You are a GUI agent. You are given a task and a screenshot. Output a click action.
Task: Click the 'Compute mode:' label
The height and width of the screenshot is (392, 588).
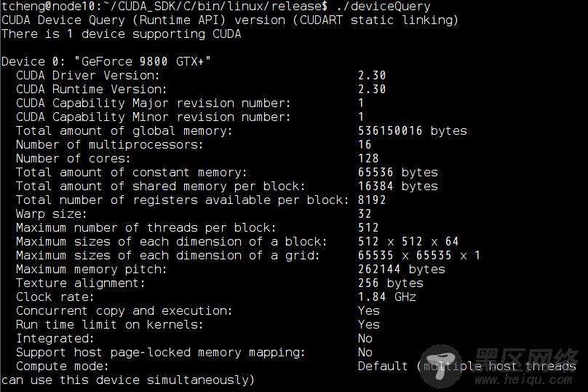pos(63,366)
